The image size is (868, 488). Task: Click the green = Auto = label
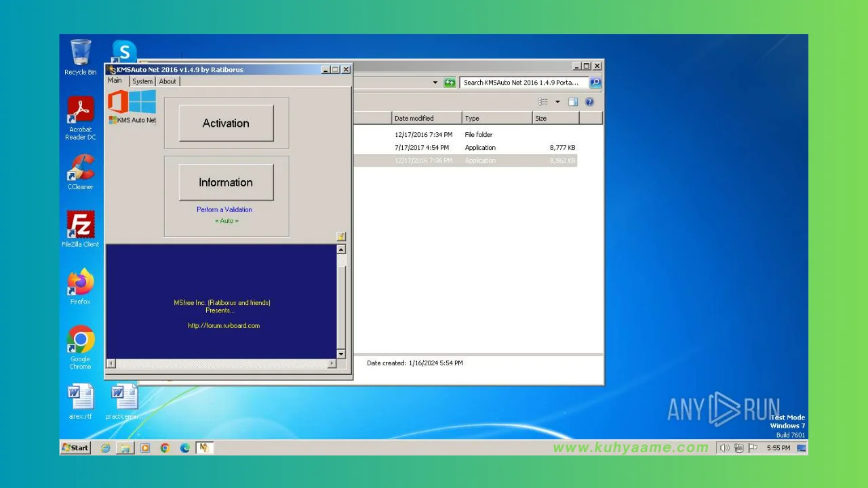coord(226,221)
